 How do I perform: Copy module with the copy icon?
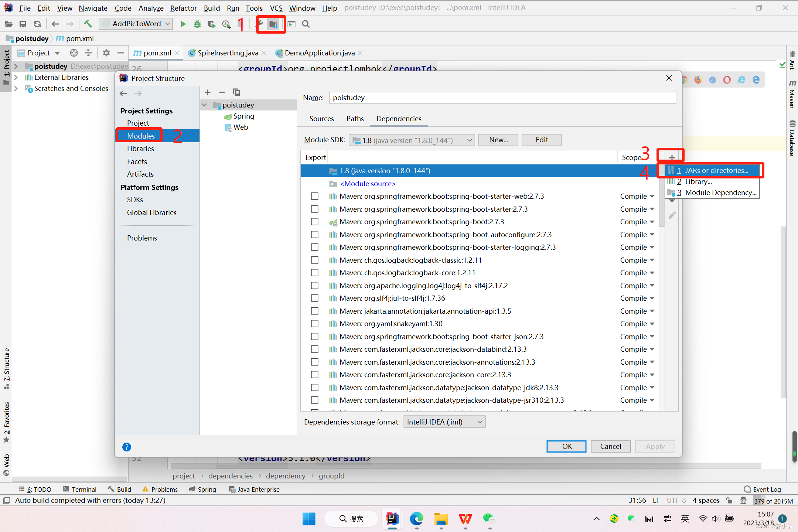pyautogui.click(x=236, y=92)
